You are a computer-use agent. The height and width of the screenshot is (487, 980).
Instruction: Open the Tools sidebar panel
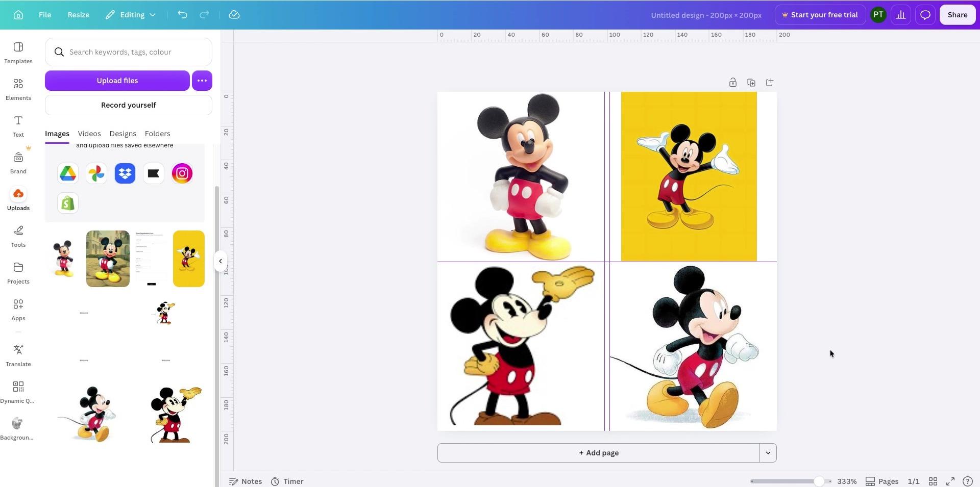[x=18, y=236]
